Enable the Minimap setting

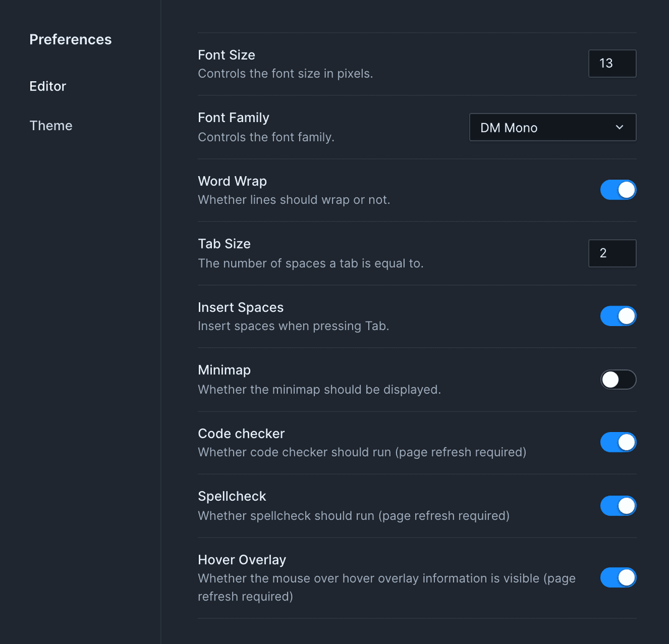point(618,379)
